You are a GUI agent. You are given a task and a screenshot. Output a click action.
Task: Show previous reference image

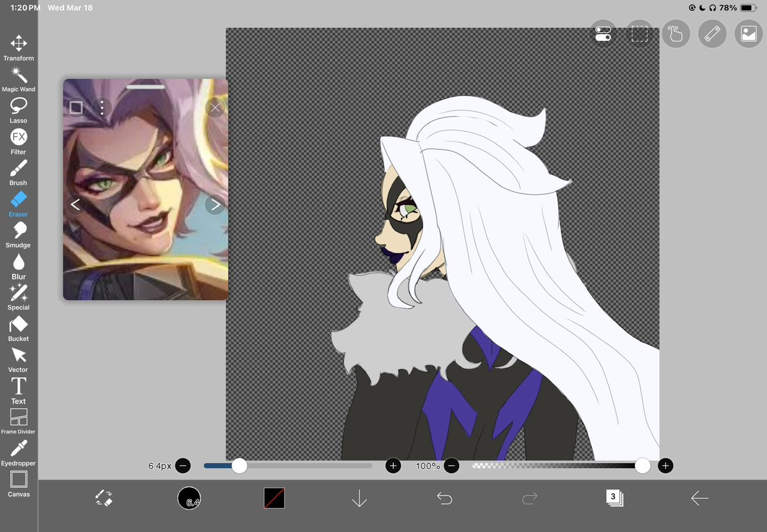click(75, 204)
